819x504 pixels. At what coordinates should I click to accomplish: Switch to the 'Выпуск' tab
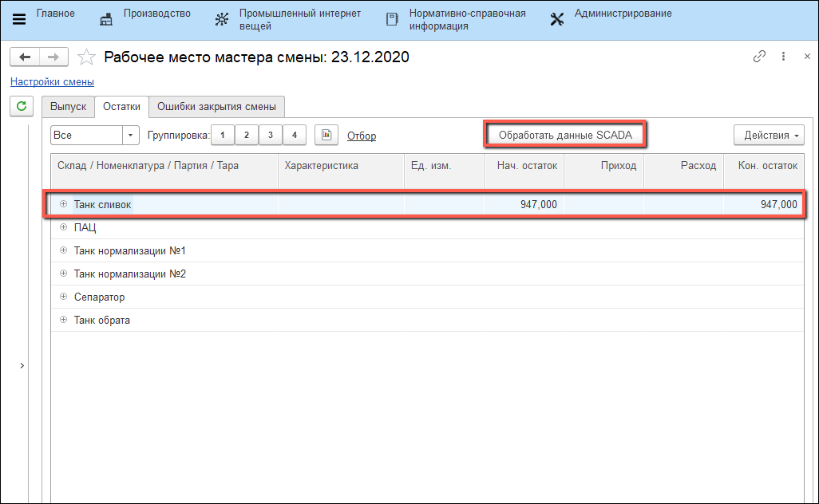tap(68, 107)
